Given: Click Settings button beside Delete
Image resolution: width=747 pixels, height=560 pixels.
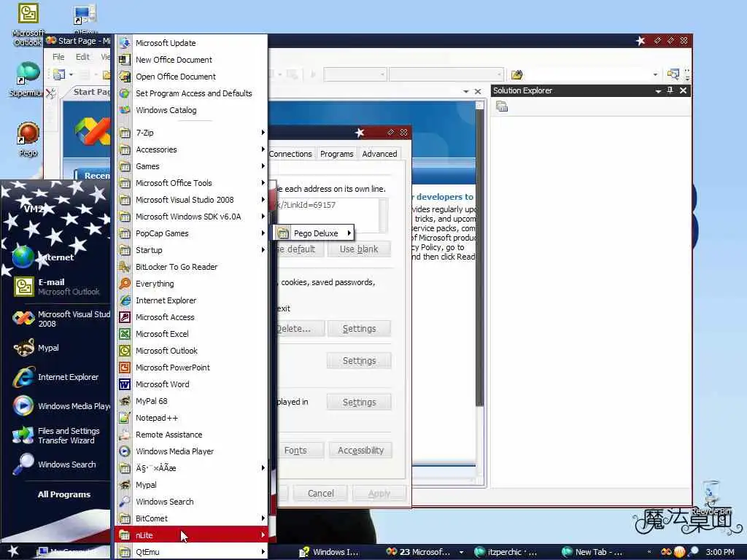Looking at the screenshot, I should click(359, 329).
